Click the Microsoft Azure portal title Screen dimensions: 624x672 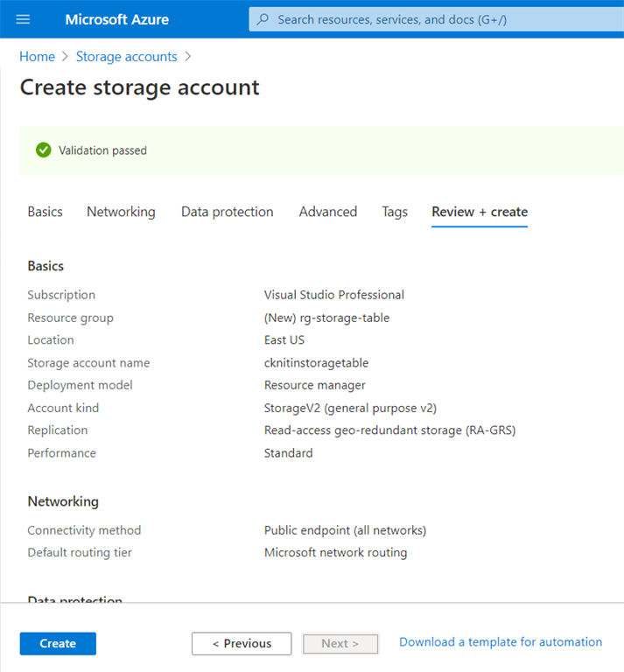pyautogui.click(x=117, y=19)
